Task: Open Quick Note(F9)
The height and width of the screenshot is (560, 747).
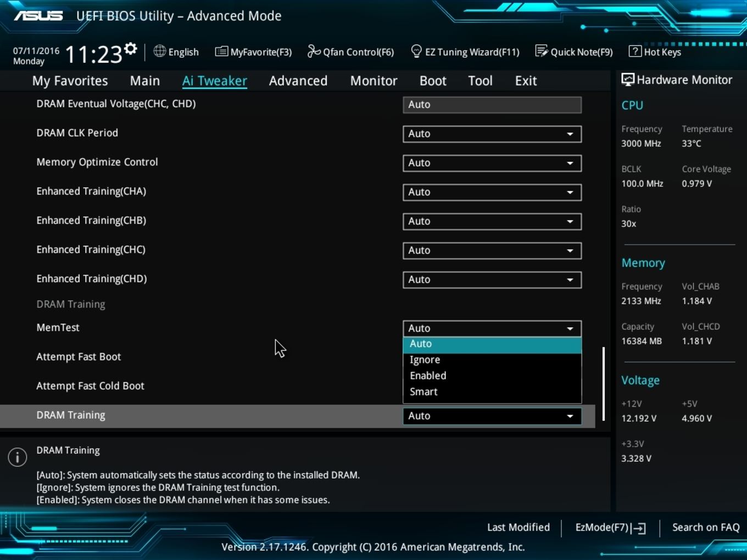Action: pos(574,52)
